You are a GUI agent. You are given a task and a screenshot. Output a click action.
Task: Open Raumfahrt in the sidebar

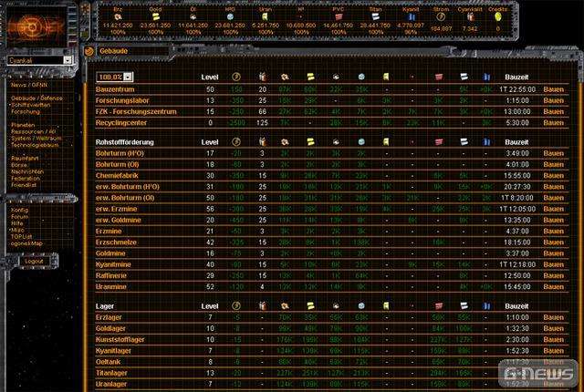point(25,158)
